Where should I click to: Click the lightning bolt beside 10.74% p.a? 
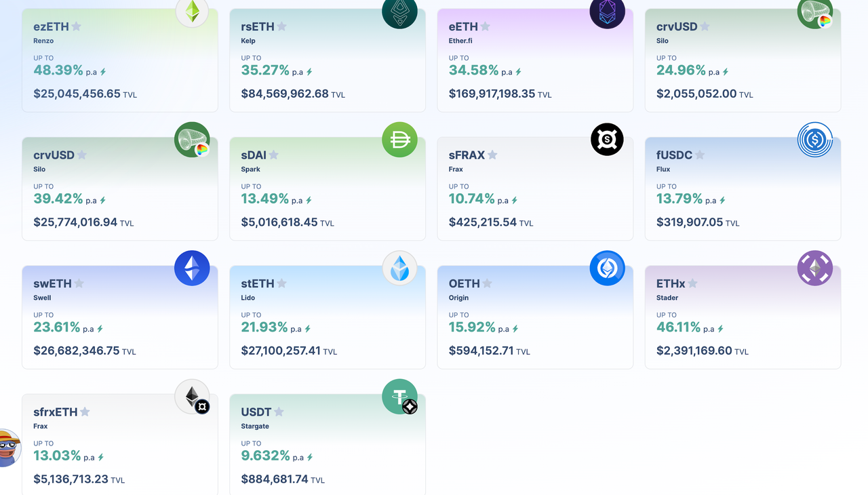(x=515, y=201)
